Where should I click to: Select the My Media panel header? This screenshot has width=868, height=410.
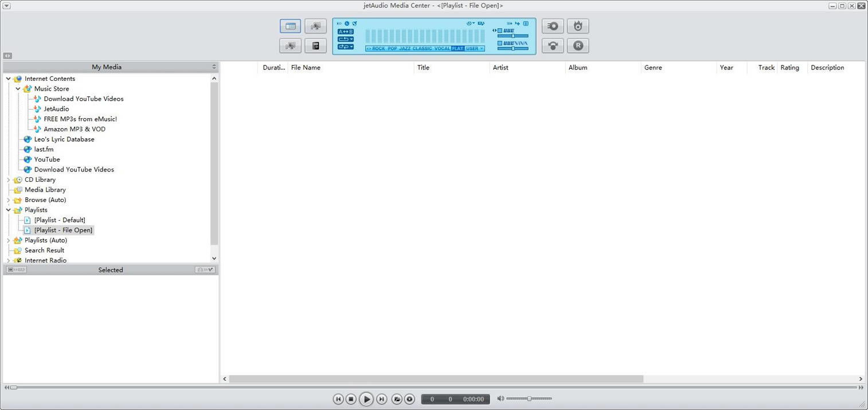107,67
